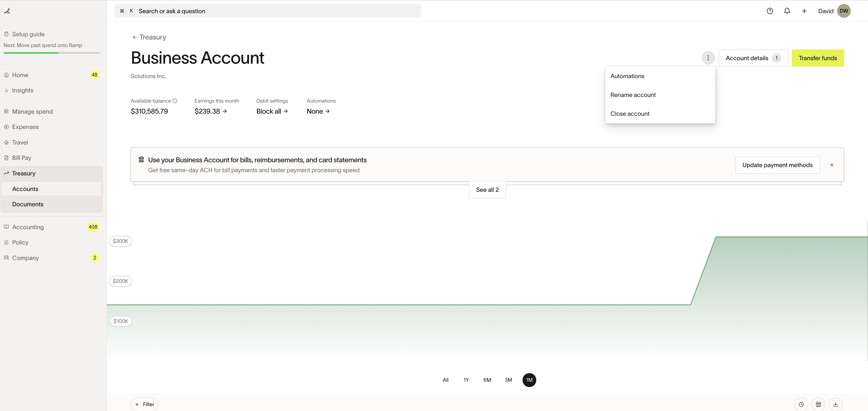868x411 pixels.
Task: Click Update payment methods button
Action: (777, 165)
